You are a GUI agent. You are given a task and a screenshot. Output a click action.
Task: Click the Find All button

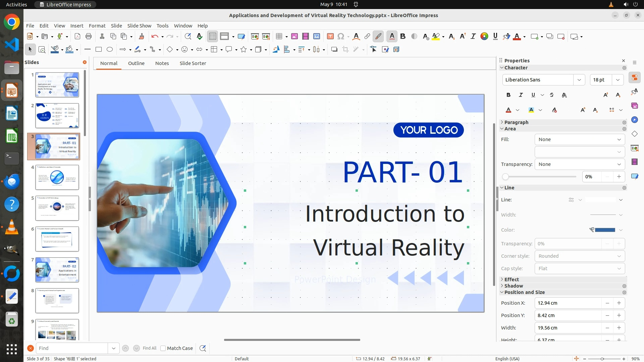pyautogui.click(x=149, y=348)
